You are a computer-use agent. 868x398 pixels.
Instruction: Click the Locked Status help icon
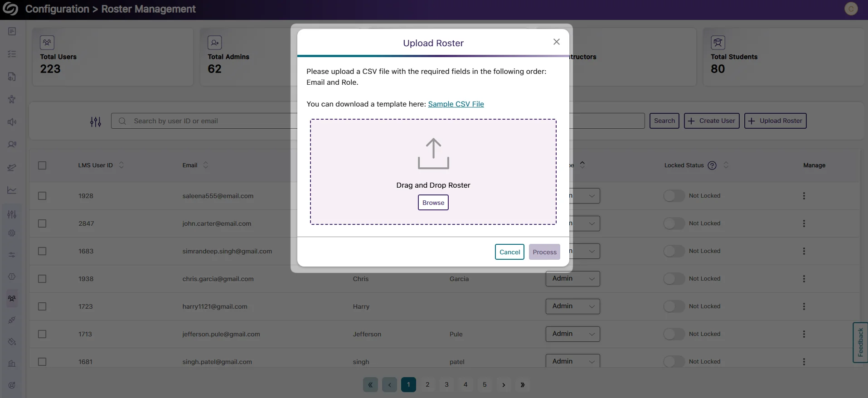pos(712,165)
